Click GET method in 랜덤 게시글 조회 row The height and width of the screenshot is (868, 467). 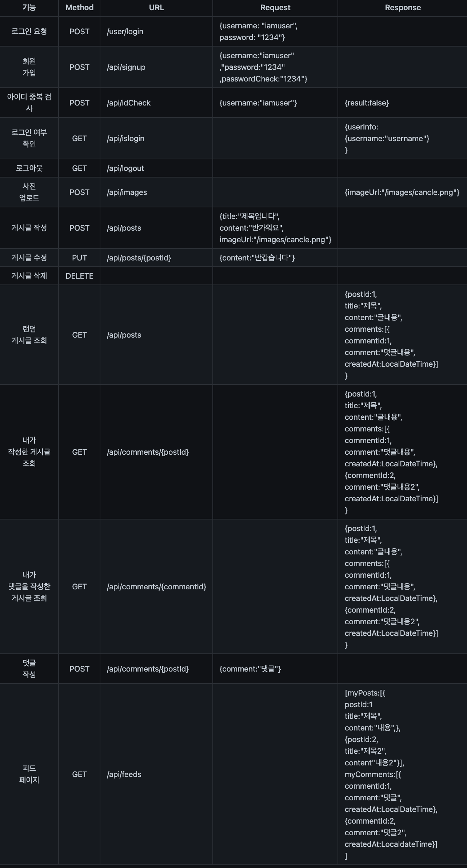pos(79,335)
